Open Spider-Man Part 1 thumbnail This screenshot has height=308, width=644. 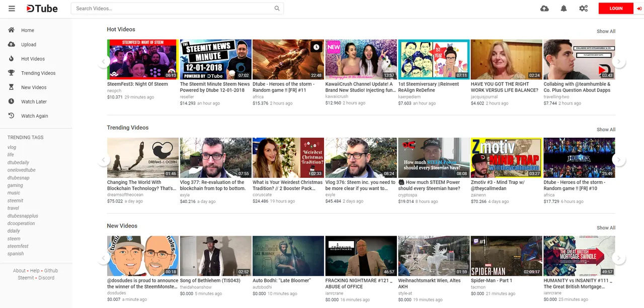pos(506,256)
